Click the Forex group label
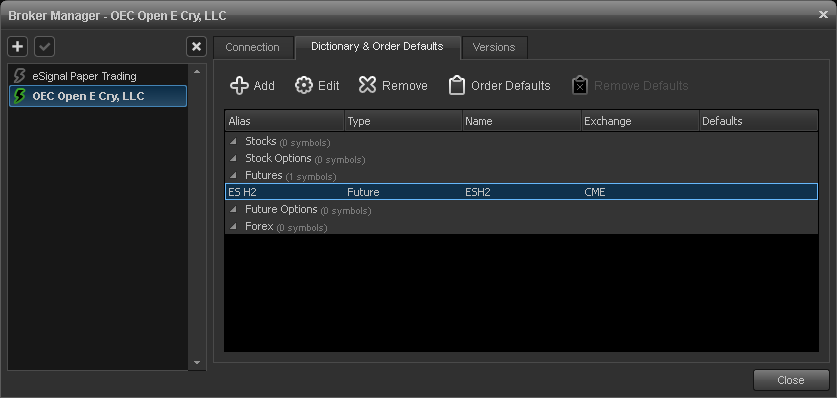Image resolution: width=837 pixels, height=399 pixels. [259, 226]
